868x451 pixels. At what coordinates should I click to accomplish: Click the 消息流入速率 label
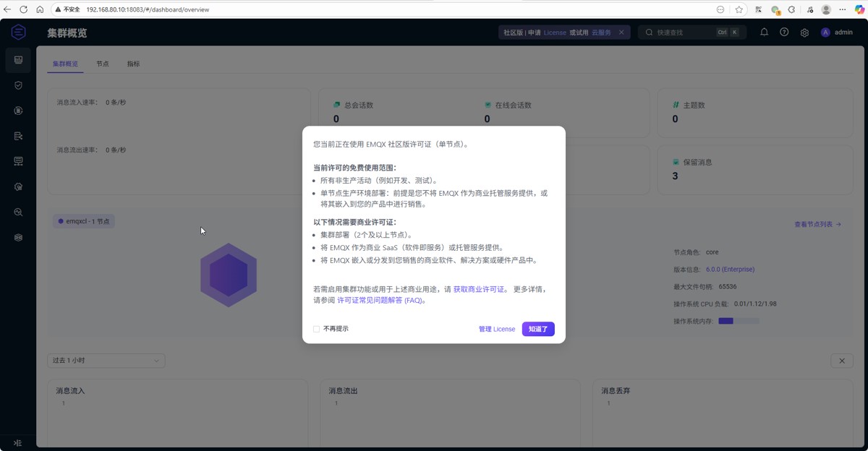click(x=77, y=103)
